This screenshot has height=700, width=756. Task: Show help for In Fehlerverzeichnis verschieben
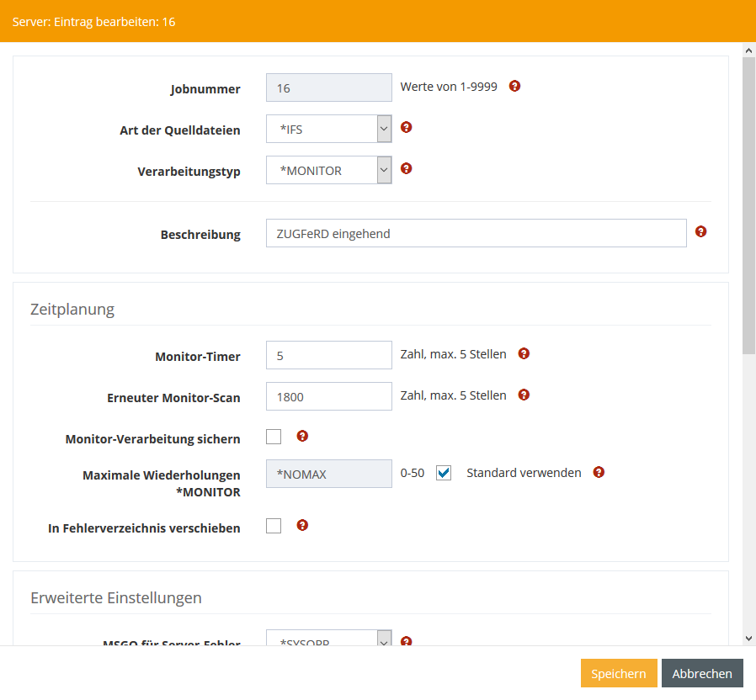(303, 525)
